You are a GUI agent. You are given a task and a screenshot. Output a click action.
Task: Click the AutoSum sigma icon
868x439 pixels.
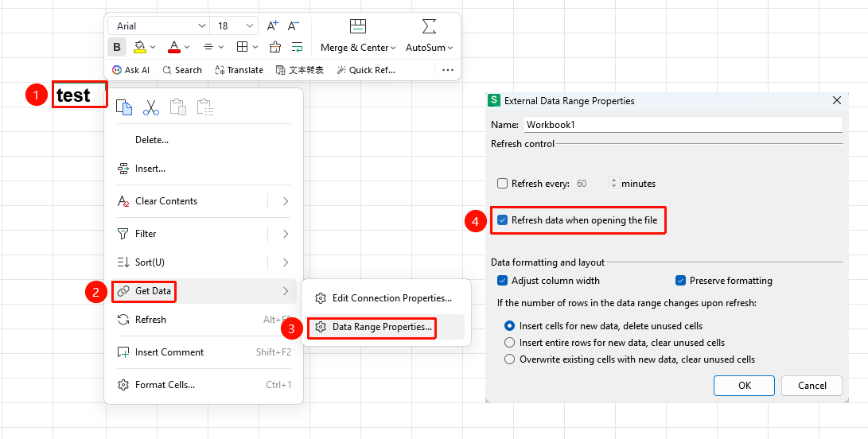(x=429, y=26)
